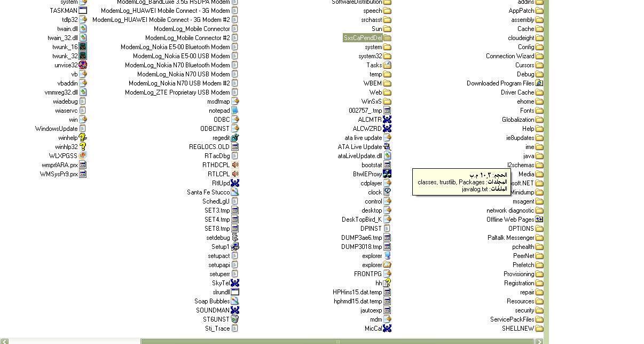Screen dimensions: 644x344
Task: Select the ST6UNST uninstaller icon
Action: [234, 319]
